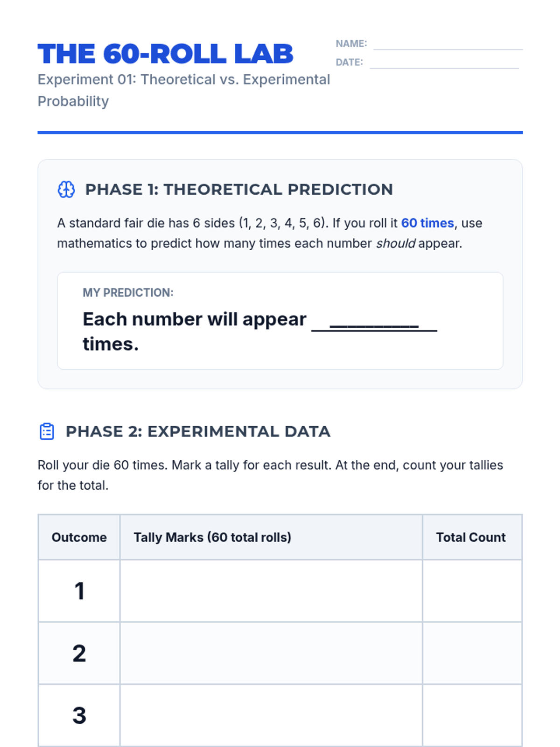This screenshot has width=560, height=747.
Task: Click the Date input line
Action: click(444, 63)
